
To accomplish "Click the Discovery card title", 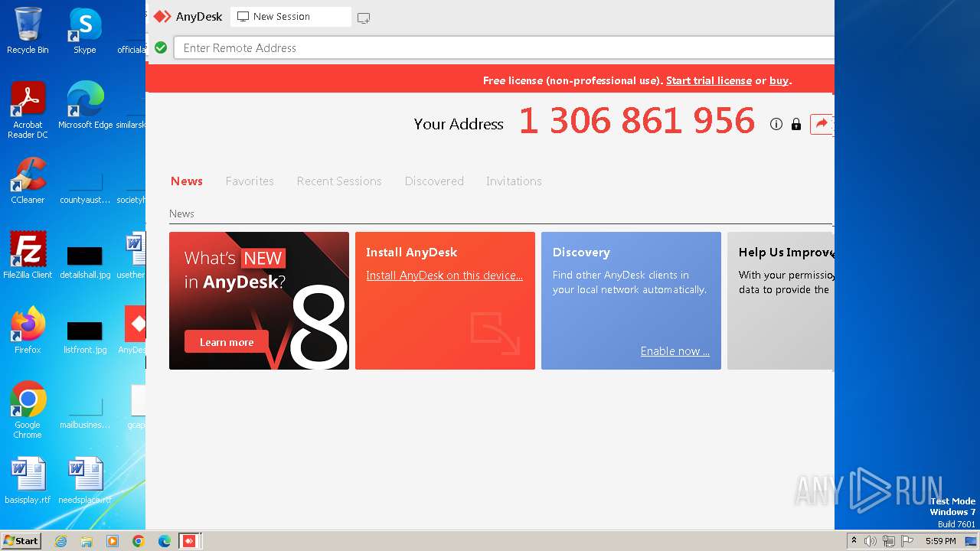I will [x=581, y=253].
